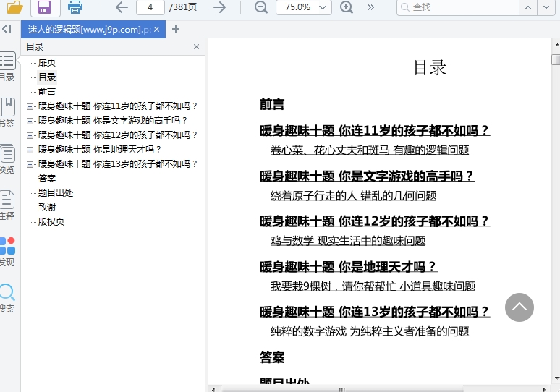Expand 你是文字游戏的高手吗 outline node
560x392 pixels.
pyautogui.click(x=30, y=121)
